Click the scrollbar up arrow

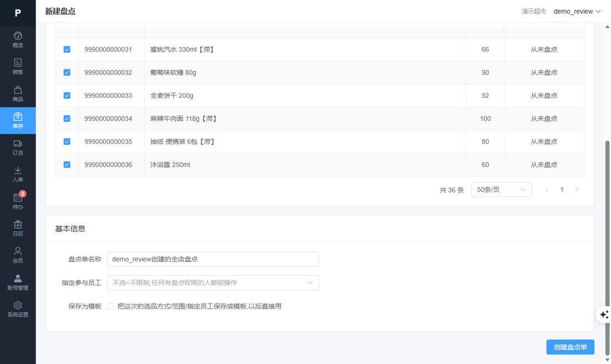point(607,27)
